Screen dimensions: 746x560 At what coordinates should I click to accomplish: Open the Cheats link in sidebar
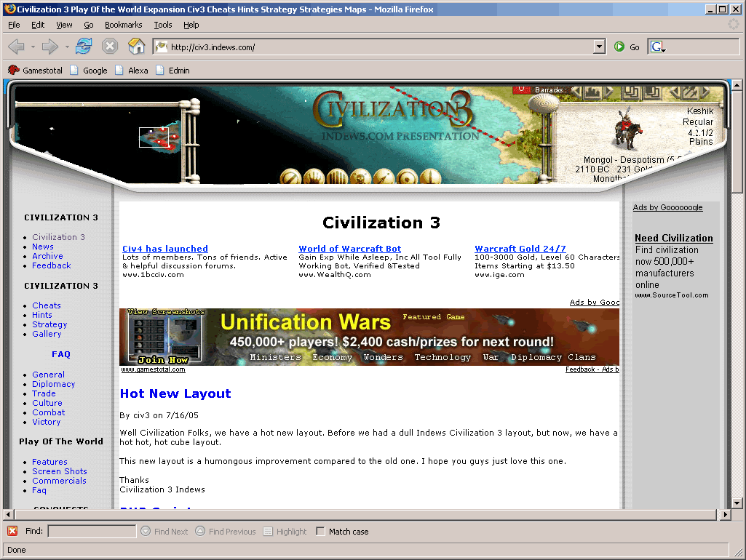47,305
